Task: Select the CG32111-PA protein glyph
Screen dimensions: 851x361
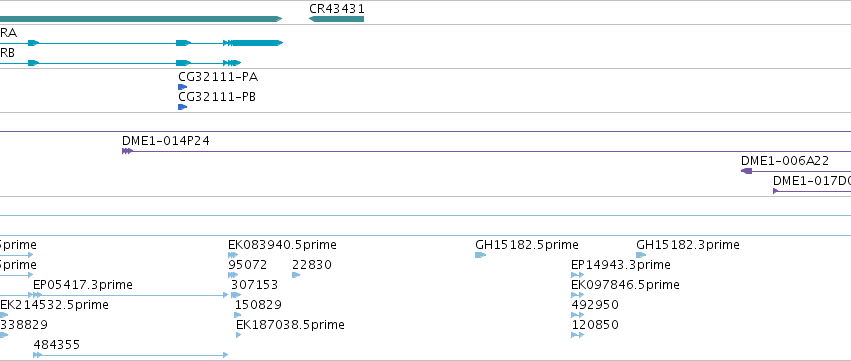Action: (x=182, y=87)
